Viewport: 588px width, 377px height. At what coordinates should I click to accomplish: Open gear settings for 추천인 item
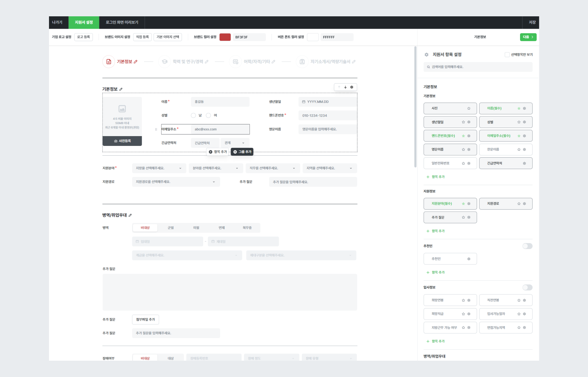point(469,259)
